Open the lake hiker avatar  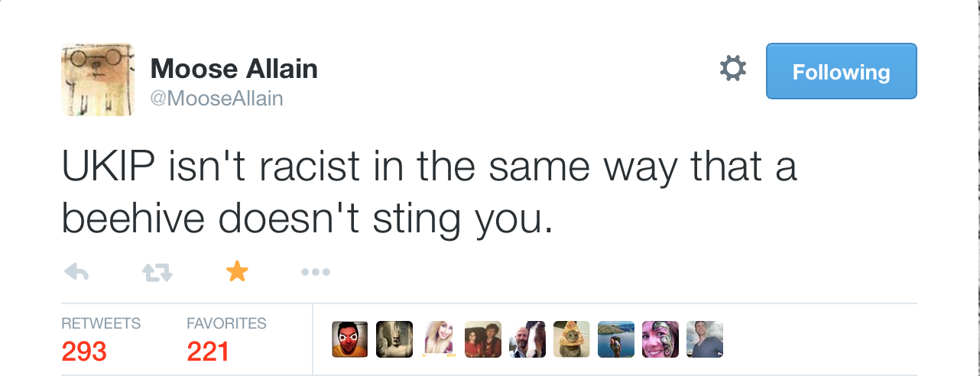[x=616, y=339]
